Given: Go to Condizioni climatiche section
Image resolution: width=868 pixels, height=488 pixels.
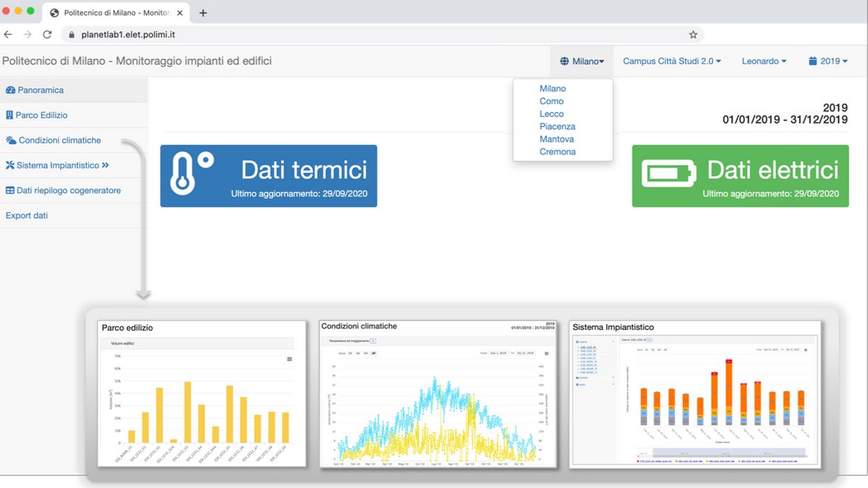Looking at the screenshot, I should click(x=59, y=140).
